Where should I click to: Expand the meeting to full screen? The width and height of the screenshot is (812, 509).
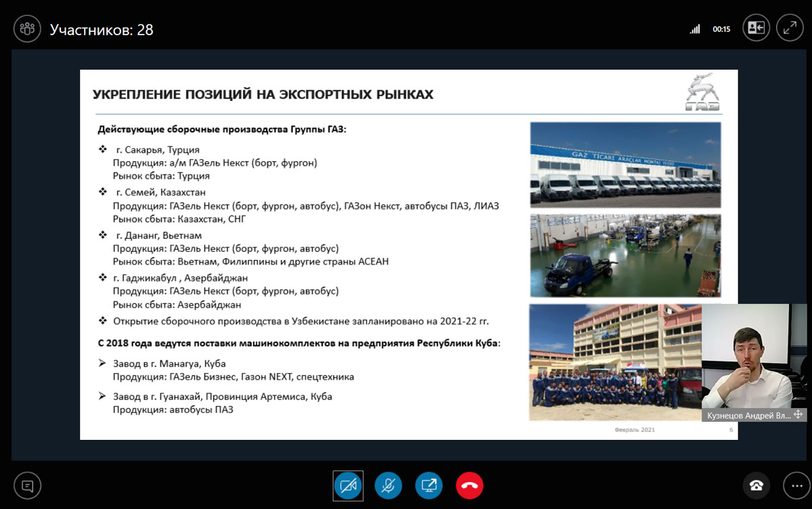point(790,28)
